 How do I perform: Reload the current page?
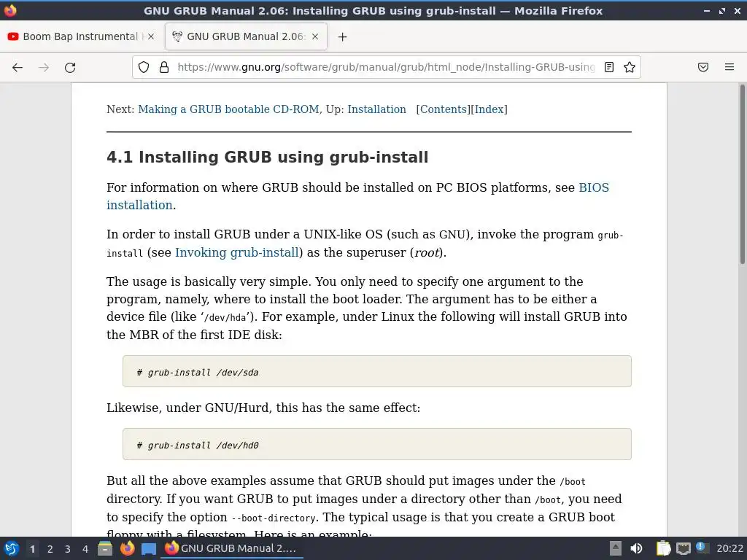(70, 68)
